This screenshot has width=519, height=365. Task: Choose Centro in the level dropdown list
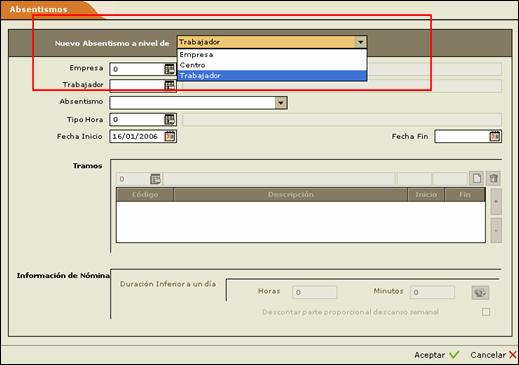pos(272,65)
